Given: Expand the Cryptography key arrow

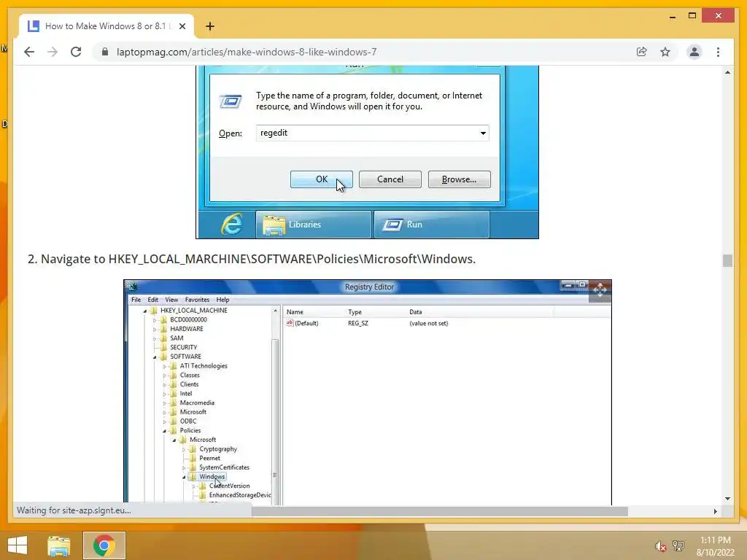Looking at the screenshot, I should coord(184,449).
